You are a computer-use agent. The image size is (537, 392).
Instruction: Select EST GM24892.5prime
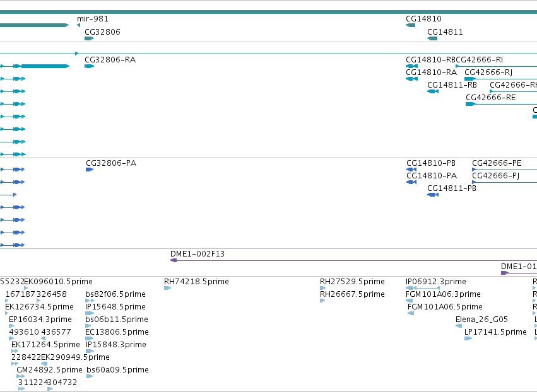click(49, 370)
